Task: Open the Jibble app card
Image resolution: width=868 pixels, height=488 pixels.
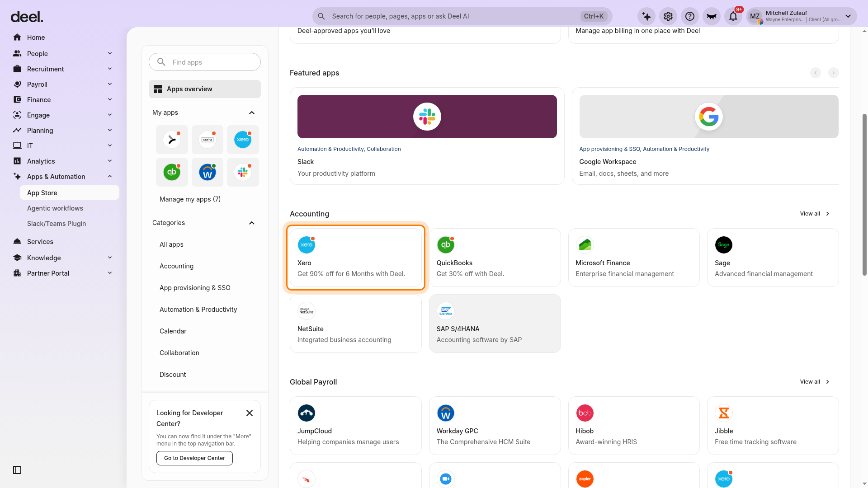Action: [773, 426]
